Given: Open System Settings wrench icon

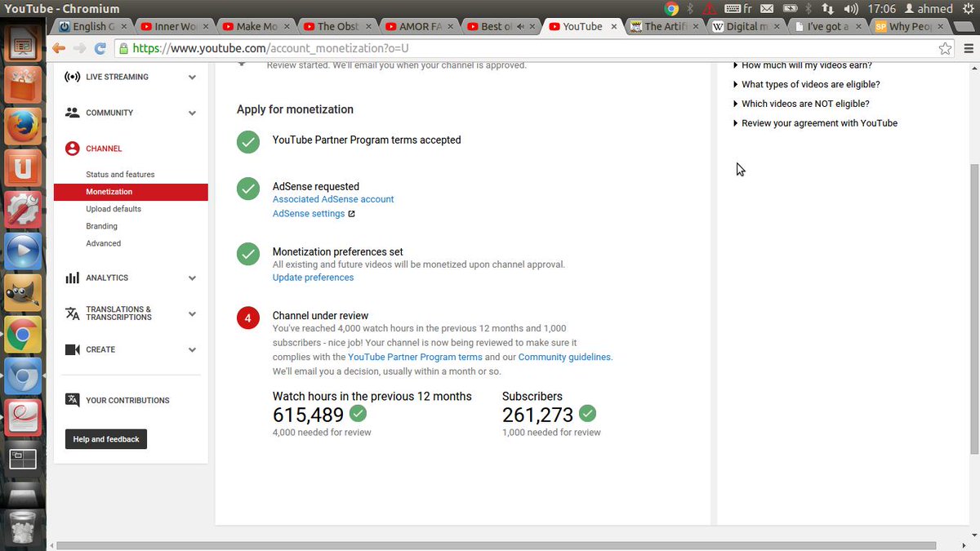Looking at the screenshot, I should [23, 211].
